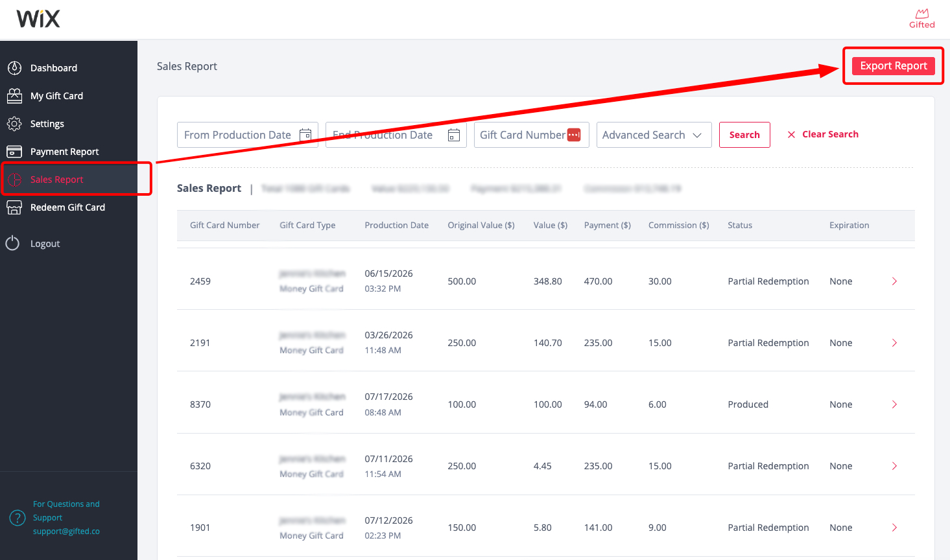Click the Search button
Screen dimensions: 950x560
(744, 135)
